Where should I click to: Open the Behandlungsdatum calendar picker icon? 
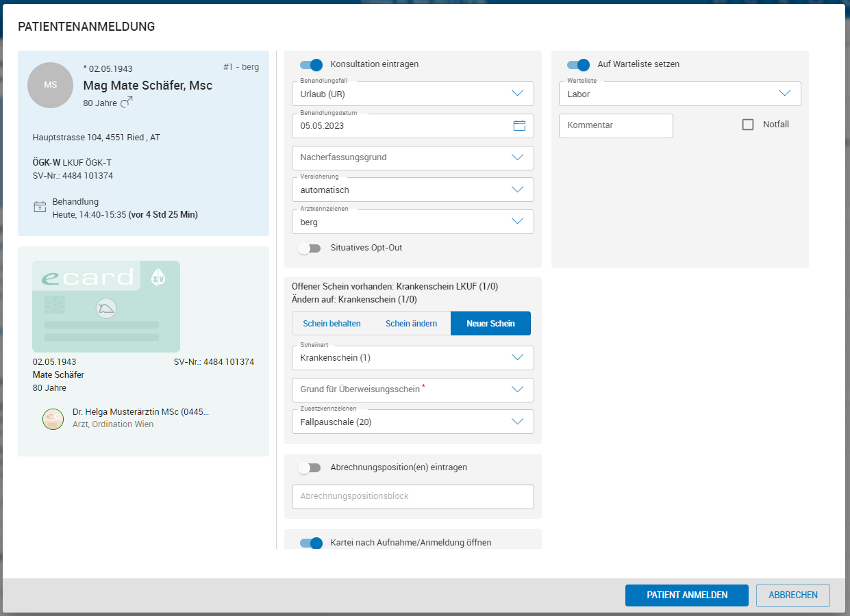pyautogui.click(x=519, y=126)
